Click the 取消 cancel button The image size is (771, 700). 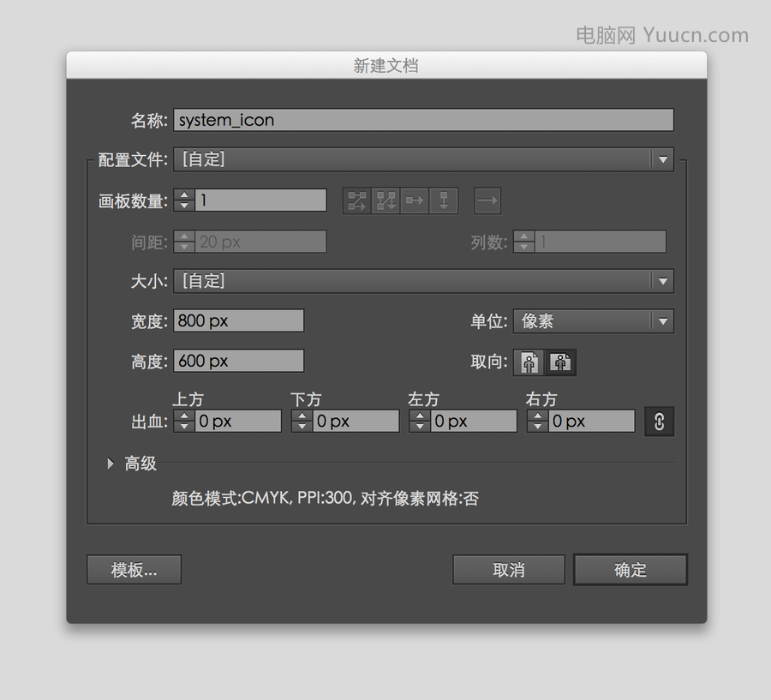(509, 570)
